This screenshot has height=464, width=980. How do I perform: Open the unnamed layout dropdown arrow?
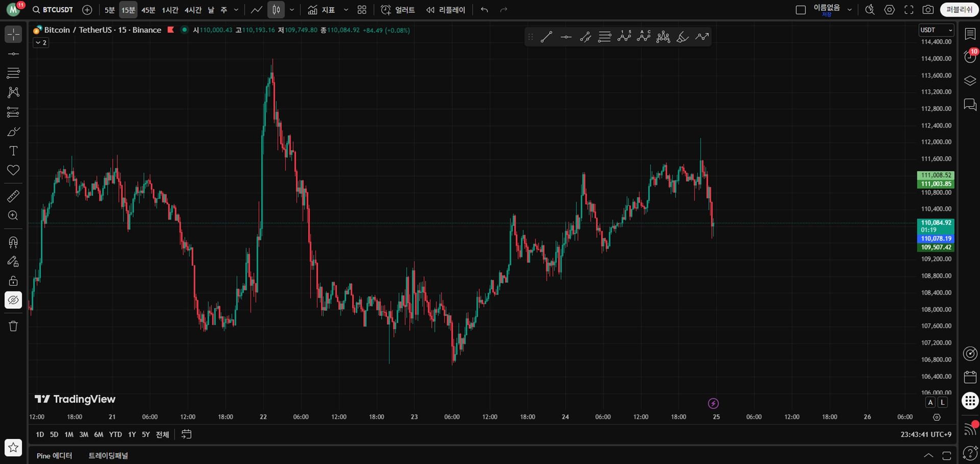pyautogui.click(x=849, y=10)
